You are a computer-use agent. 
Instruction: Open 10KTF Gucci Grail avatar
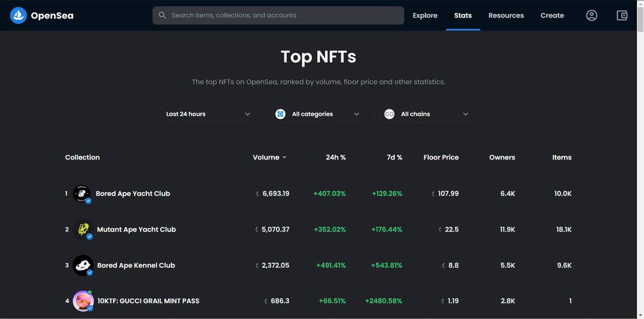coord(83,301)
